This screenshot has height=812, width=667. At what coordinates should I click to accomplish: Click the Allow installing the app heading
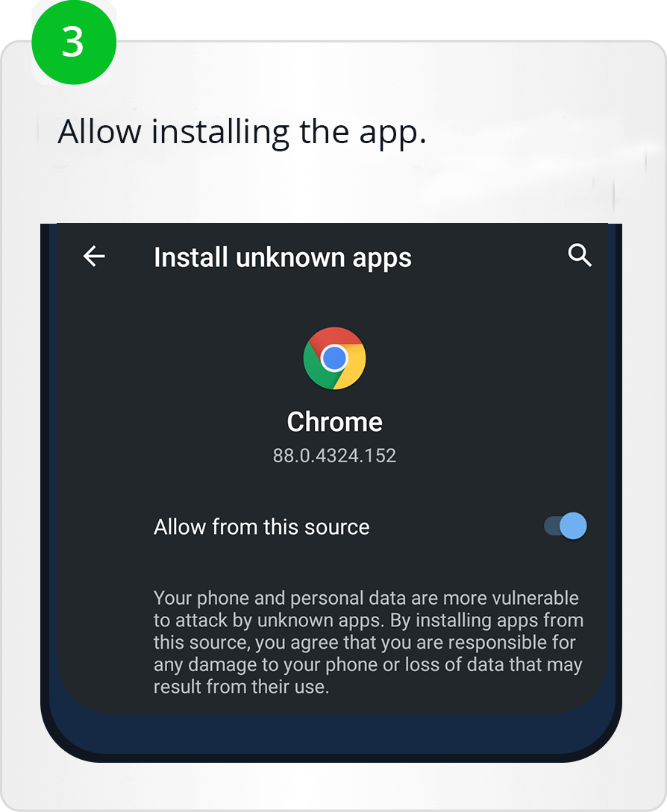(242, 132)
